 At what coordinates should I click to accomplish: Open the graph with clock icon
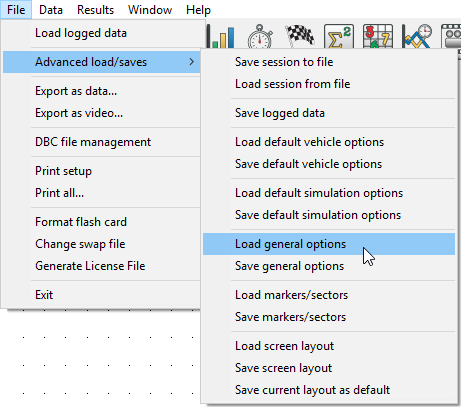[x=417, y=37]
